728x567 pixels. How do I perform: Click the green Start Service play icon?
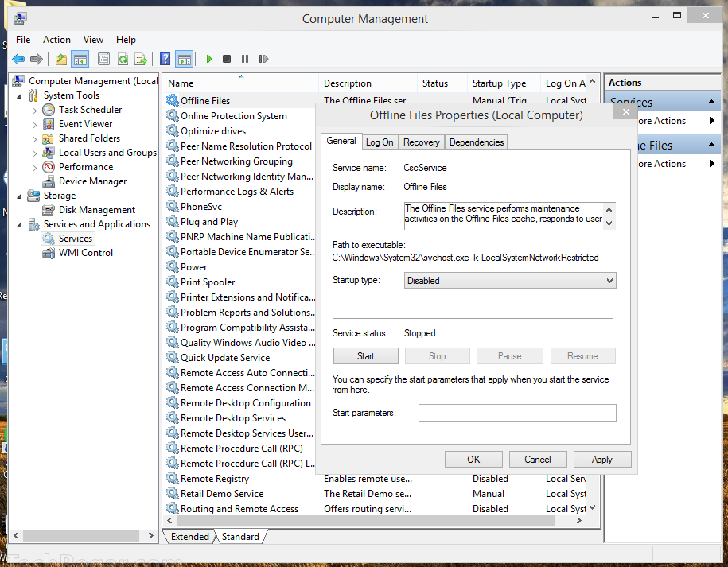point(209,59)
